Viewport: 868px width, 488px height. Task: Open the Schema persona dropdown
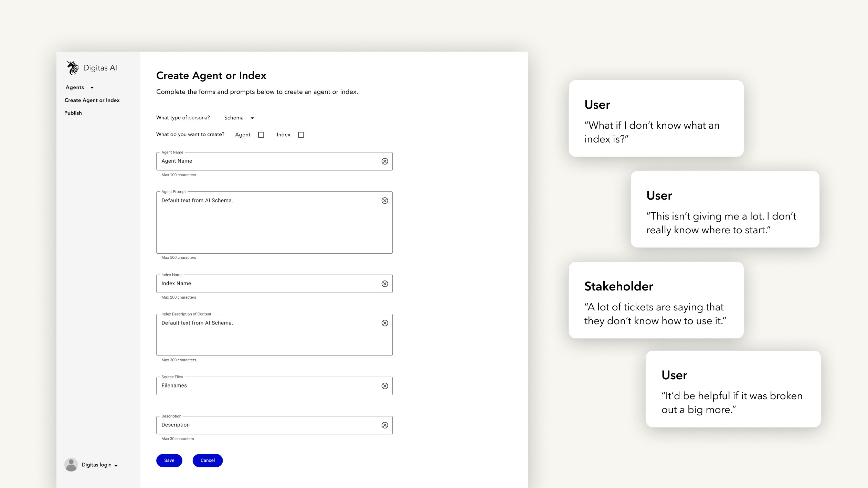(x=239, y=118)
